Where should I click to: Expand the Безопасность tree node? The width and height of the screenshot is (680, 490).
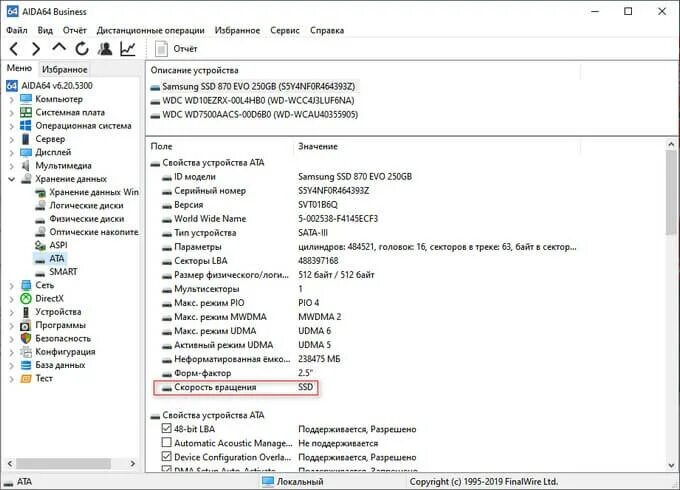pos(12,339)
